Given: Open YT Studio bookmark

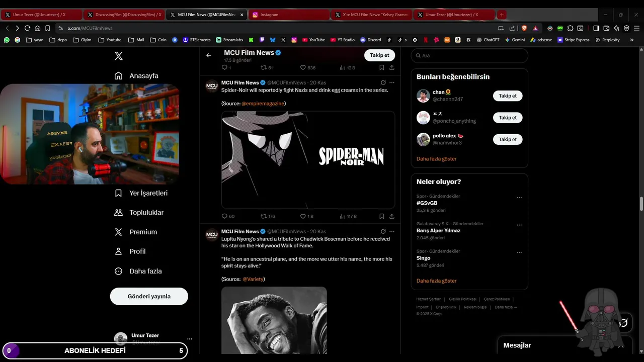Looking at the screenshot, I should point(343,40).
